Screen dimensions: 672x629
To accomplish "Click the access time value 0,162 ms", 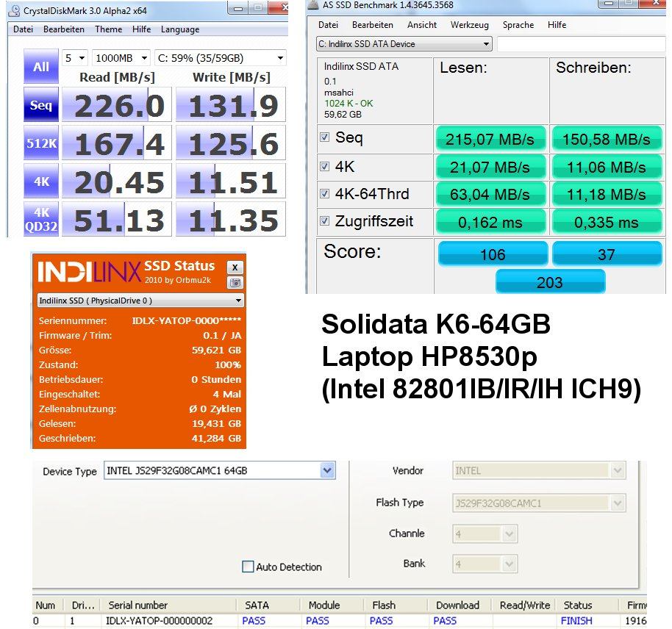I will tap(490, 222).
